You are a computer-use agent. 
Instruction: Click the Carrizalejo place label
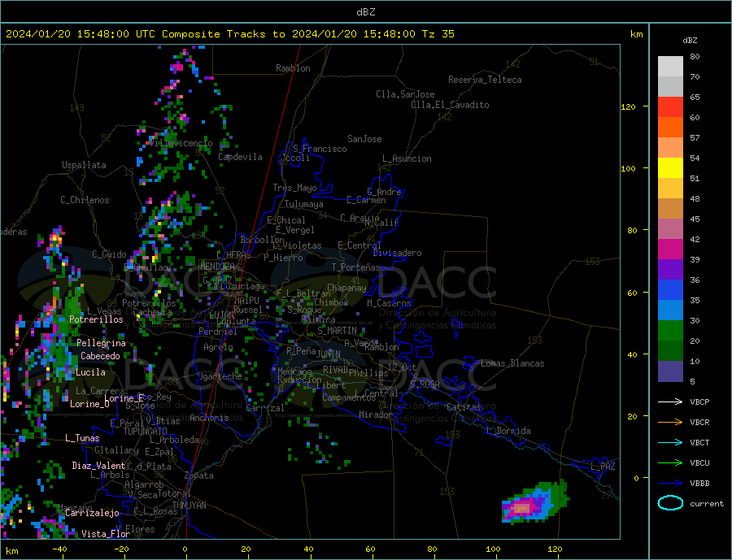pyautogui.click(x=92, y=514)
